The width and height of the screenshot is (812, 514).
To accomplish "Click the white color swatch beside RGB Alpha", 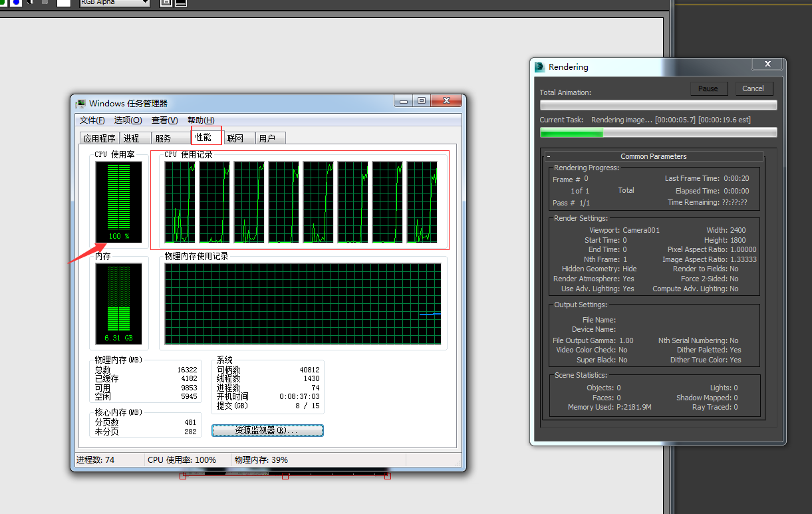I will pyautogui.click(x=64, y=3).
